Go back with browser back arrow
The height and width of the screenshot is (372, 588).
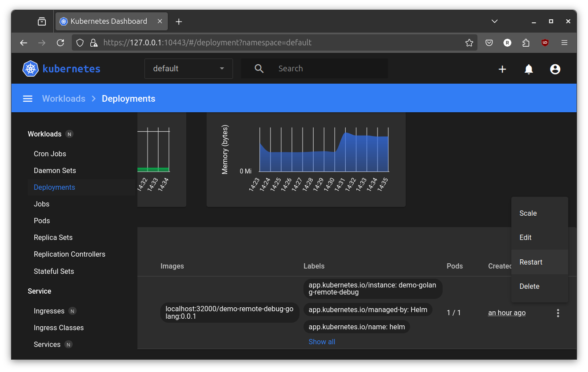point(24,43)
